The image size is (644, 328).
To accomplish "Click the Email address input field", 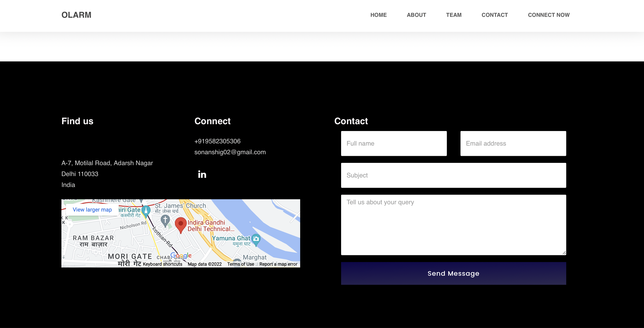I will tap(513, 143).
